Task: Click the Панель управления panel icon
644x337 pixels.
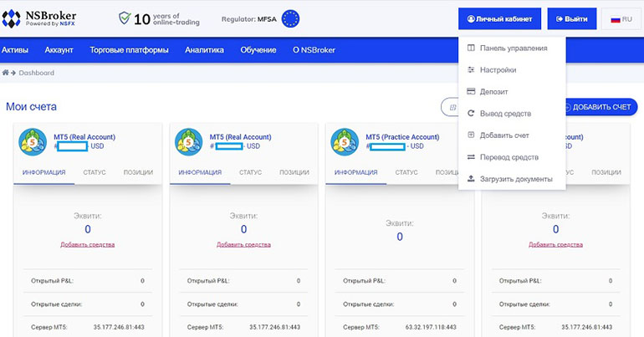Action: [x=471, y=48]
